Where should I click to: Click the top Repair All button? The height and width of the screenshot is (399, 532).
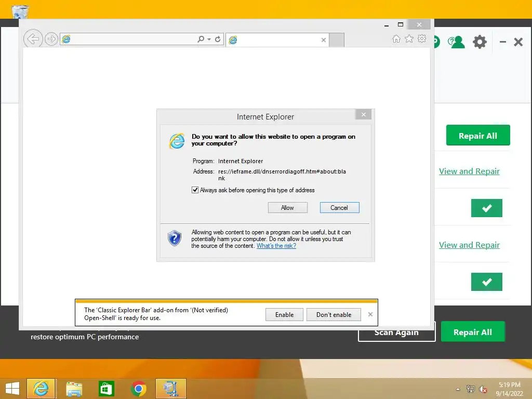(x=478, y=136)
